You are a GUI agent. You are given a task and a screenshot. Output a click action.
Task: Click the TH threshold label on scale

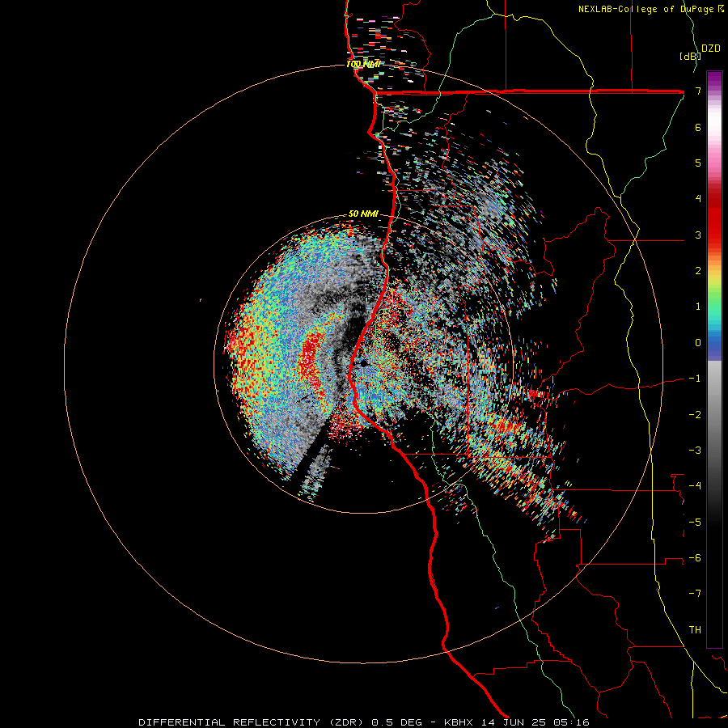click(695, 629)
